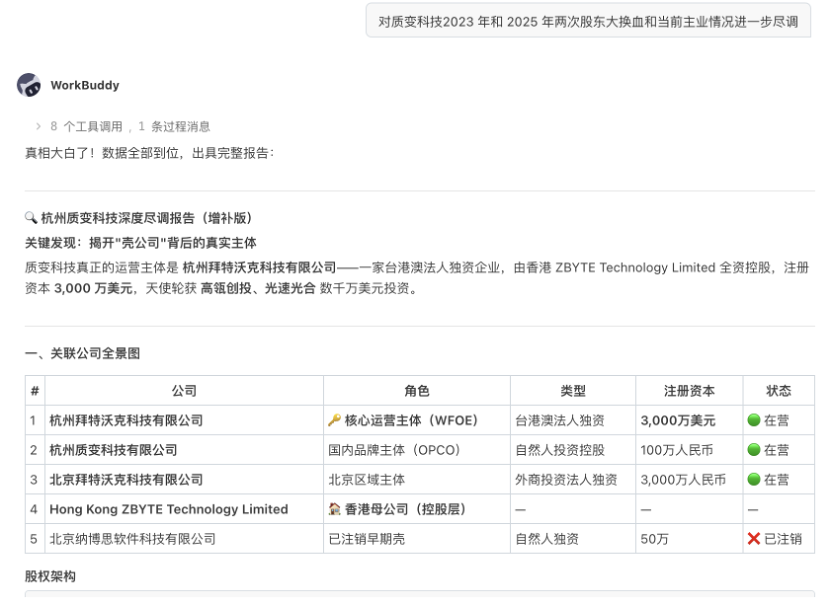Click the 北京纳博思软件科技有限公司 table cell
Image resolution: width=832 pixels, height=606 pixels.
(133, 539)
